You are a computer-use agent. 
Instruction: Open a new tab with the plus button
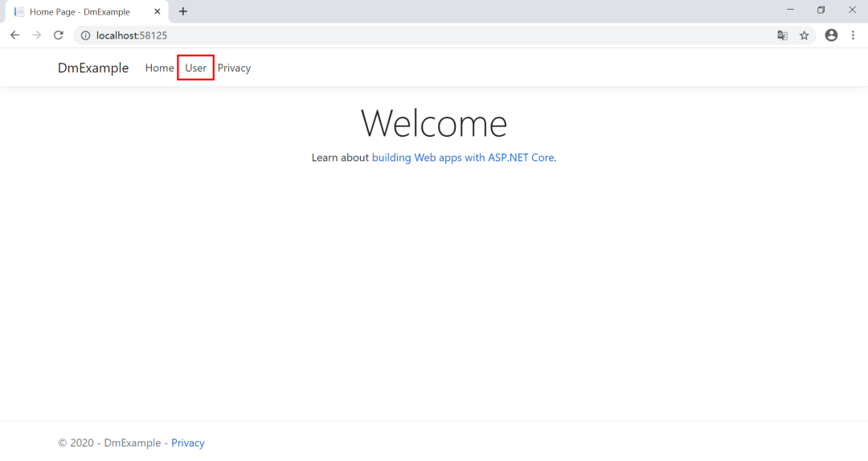pyautogui.click(x=182, y=11)
